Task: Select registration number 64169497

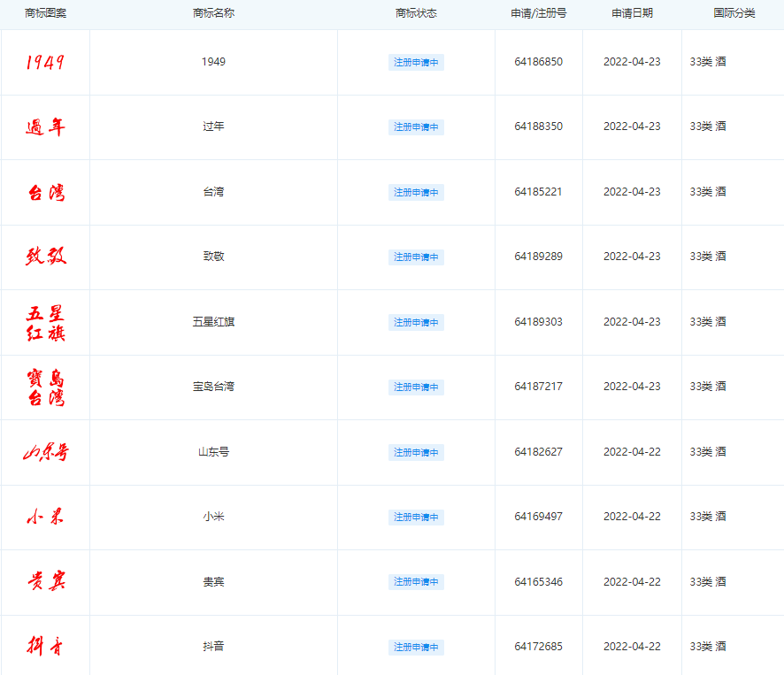Action: click(539, 517)
